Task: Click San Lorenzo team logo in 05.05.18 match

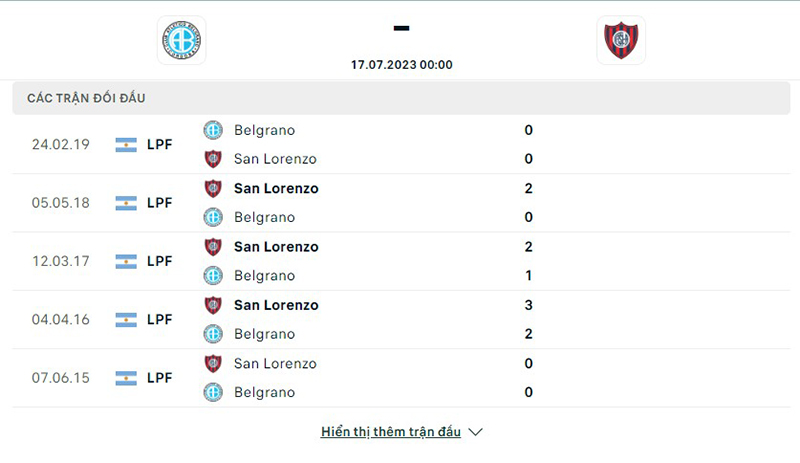Action: click(213, 188)
